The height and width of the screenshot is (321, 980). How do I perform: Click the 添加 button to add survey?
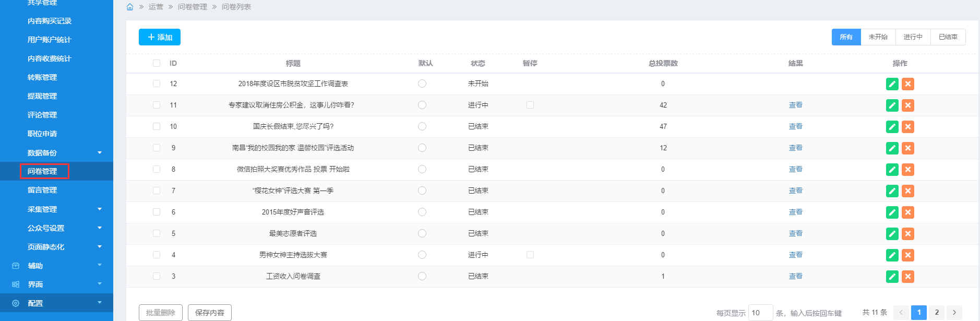160,37
